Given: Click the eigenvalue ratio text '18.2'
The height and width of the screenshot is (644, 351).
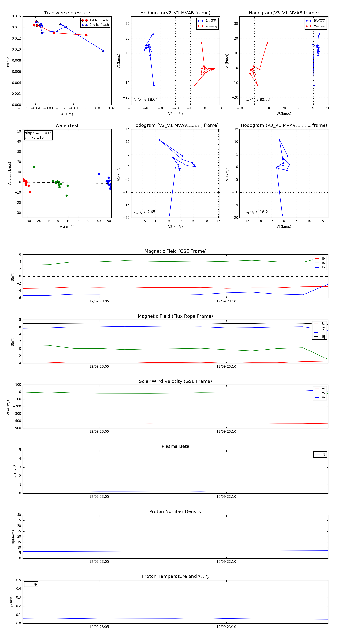Looking at the screenshot, I should (264, 212).
